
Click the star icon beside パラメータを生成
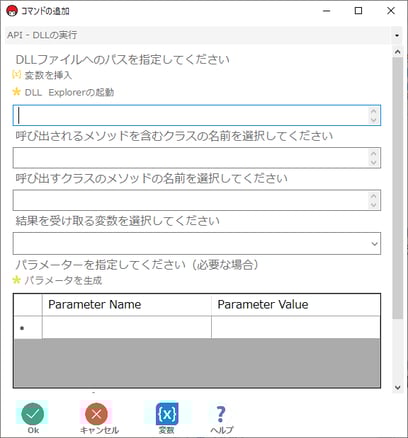coord(16,280)
